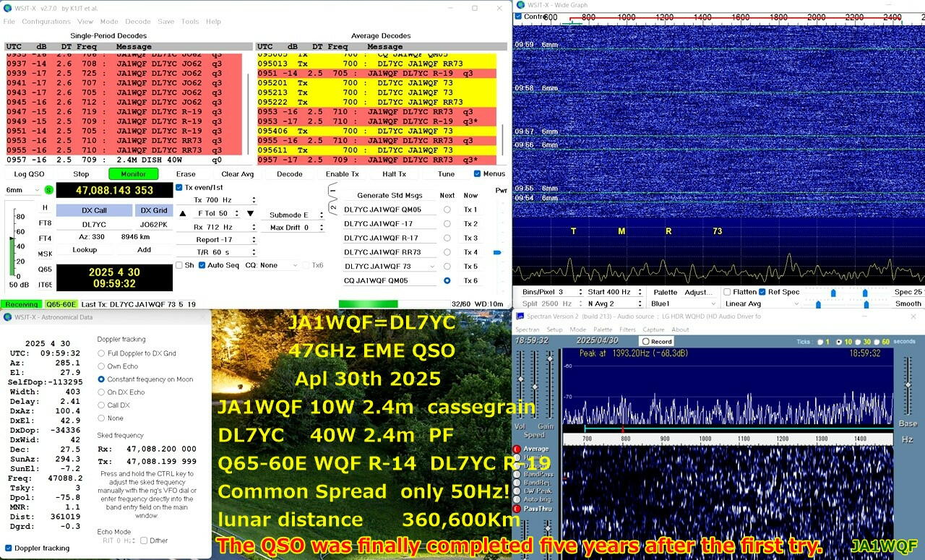Screen dimensions: 925x560
Task: Switch to FT8 mode button
Action: [45, 223]
